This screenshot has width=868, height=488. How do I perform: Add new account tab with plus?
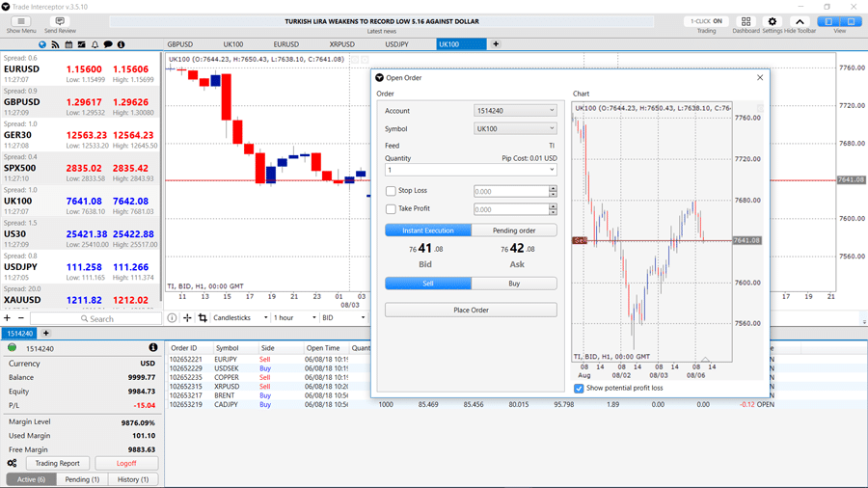pos(46,333)
